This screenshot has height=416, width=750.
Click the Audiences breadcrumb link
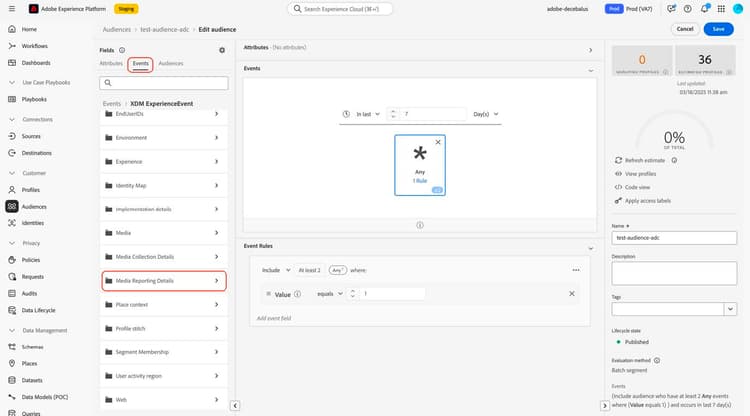[117, 30]
